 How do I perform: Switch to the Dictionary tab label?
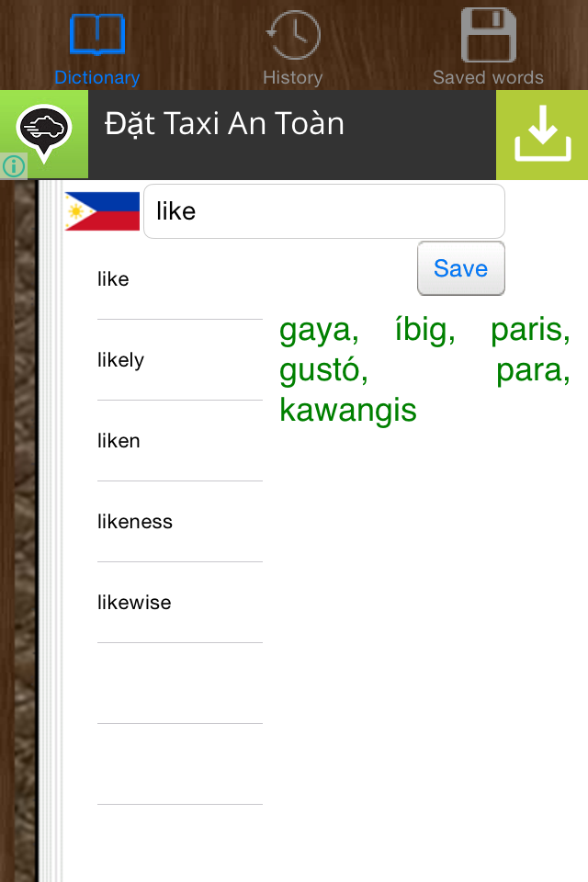coord(97,77)
